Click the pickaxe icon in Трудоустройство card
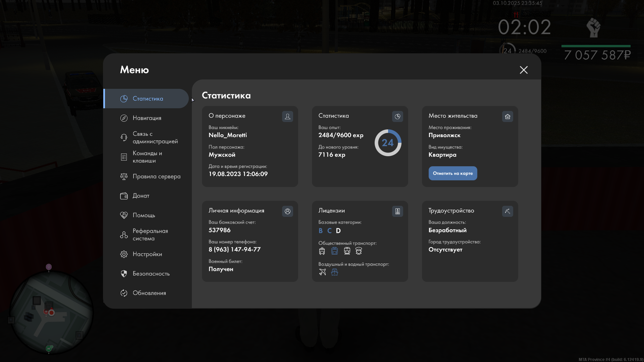Image resolution: width=644 pixels, height=362 pixels. click(x=507, y=211)
